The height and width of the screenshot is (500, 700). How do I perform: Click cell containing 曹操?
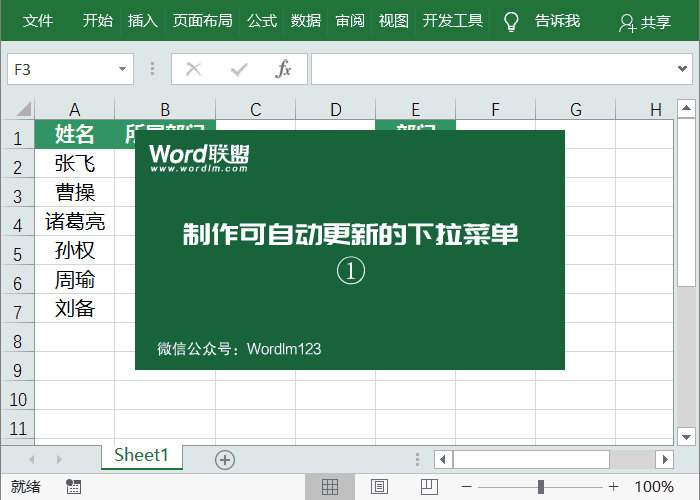[75, 192]
